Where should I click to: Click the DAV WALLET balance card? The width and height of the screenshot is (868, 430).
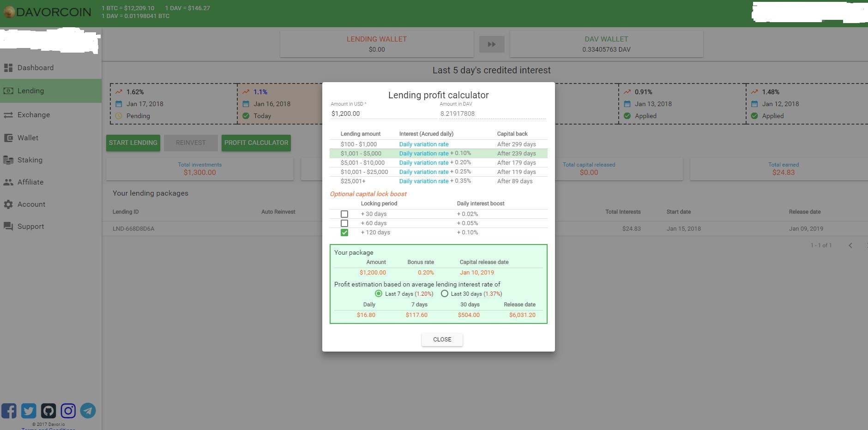(x=606, y=44)
